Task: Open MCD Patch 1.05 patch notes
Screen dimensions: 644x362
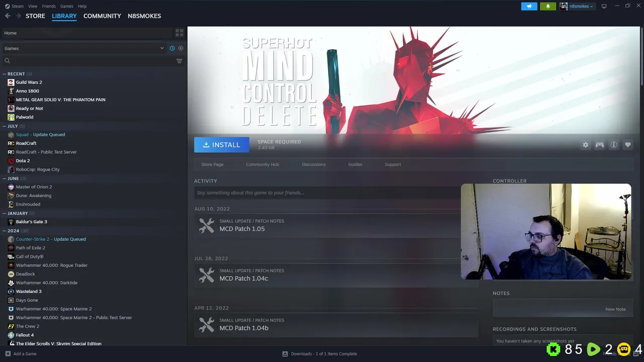Action: click(x=242, y=229)
